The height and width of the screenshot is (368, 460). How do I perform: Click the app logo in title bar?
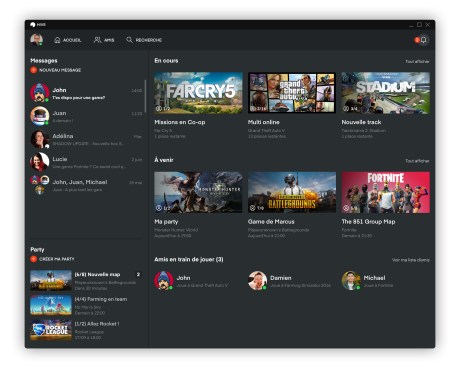point(33,25)
